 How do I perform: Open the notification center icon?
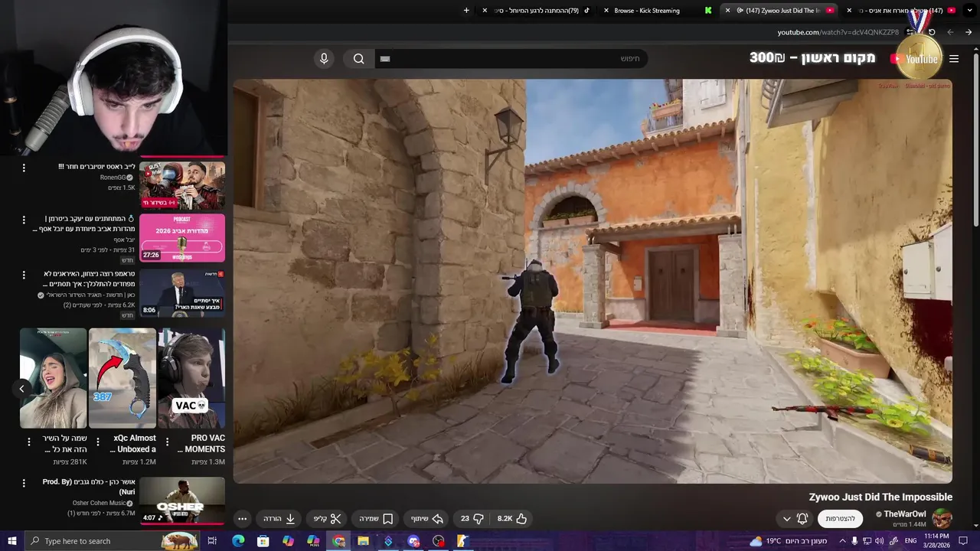click(965, 541)
